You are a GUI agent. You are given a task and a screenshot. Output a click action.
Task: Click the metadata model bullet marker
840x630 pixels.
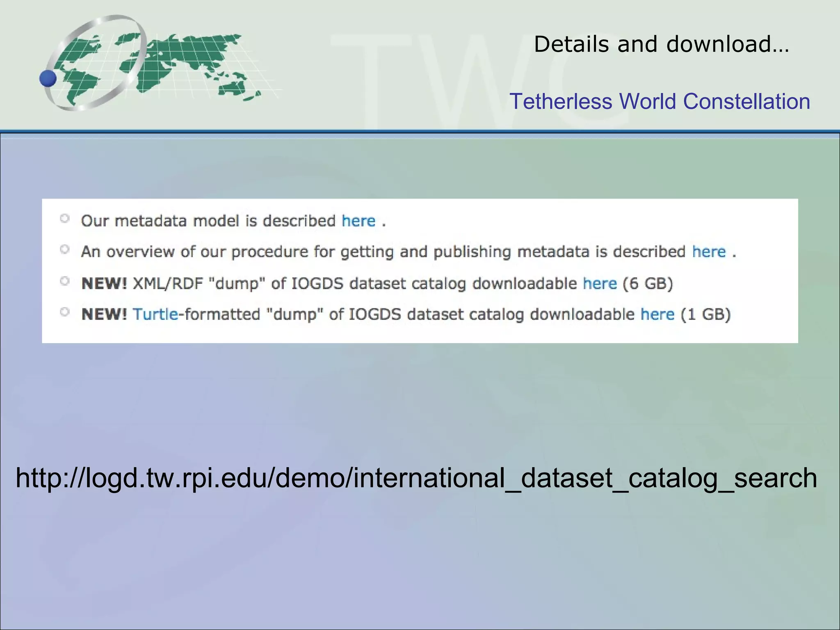coord(65,219)
